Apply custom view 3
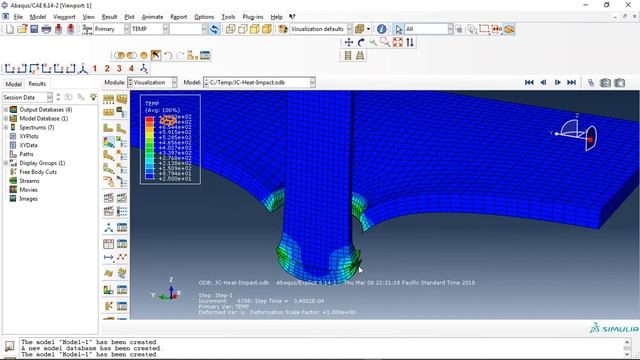Image resolution: width=640 pixels, height=360 pixels. tap(119, 69)
